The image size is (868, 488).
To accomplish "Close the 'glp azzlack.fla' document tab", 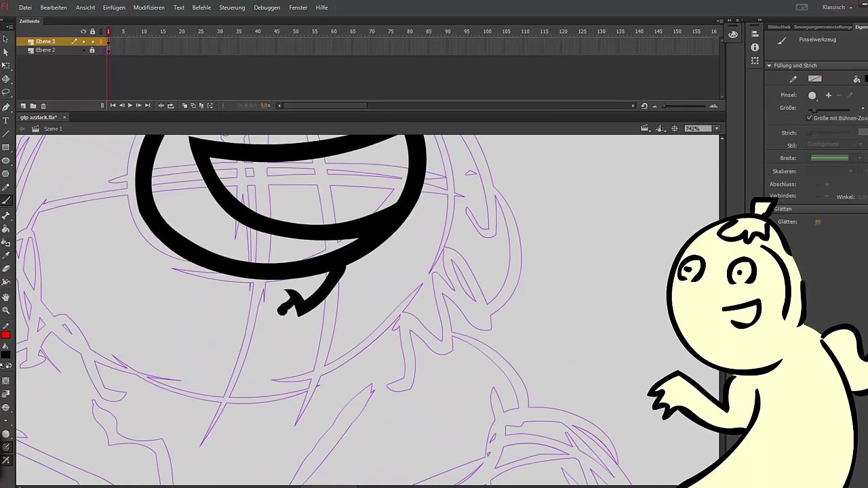I will point(64,117).
